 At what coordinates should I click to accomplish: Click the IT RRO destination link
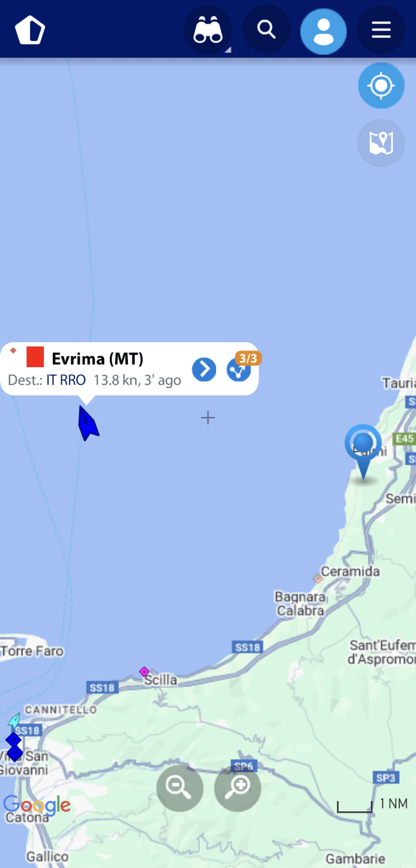(x=66, y=380)
